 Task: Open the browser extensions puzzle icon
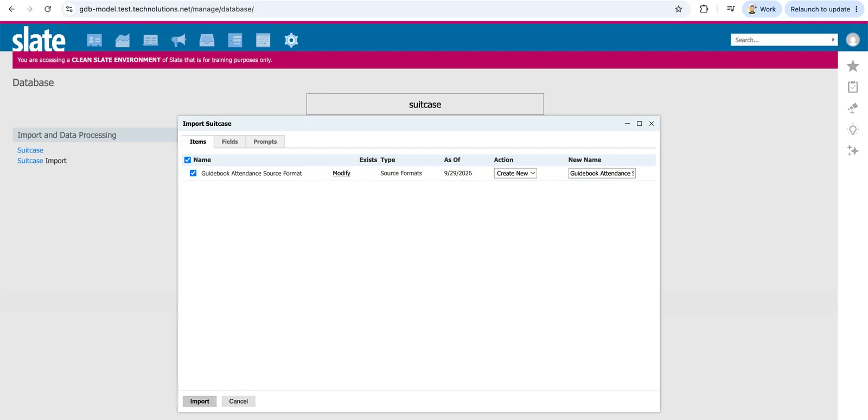704,9
